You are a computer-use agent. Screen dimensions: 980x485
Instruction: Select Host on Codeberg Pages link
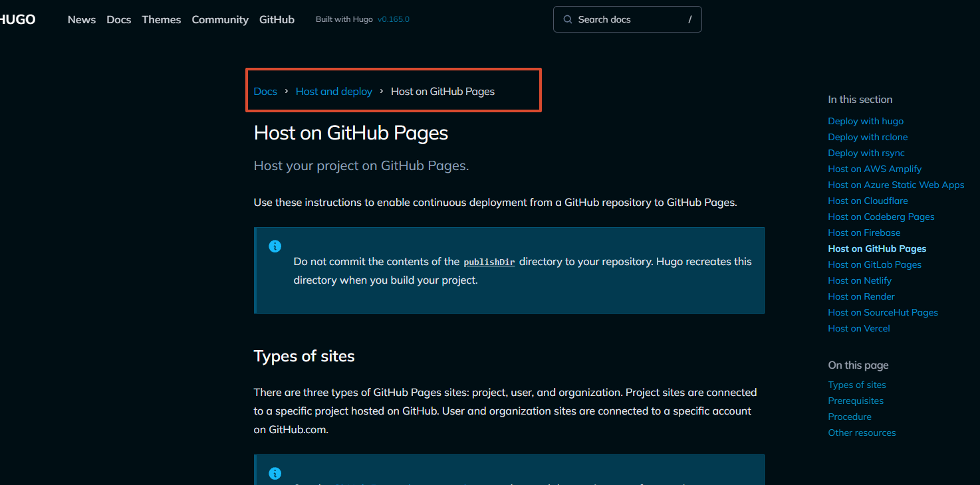(881, 217)
